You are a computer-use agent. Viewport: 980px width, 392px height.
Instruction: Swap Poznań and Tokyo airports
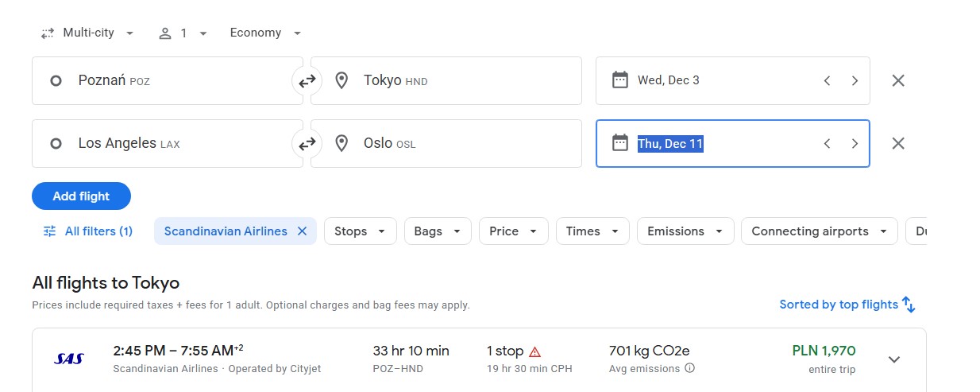point(307,80)
